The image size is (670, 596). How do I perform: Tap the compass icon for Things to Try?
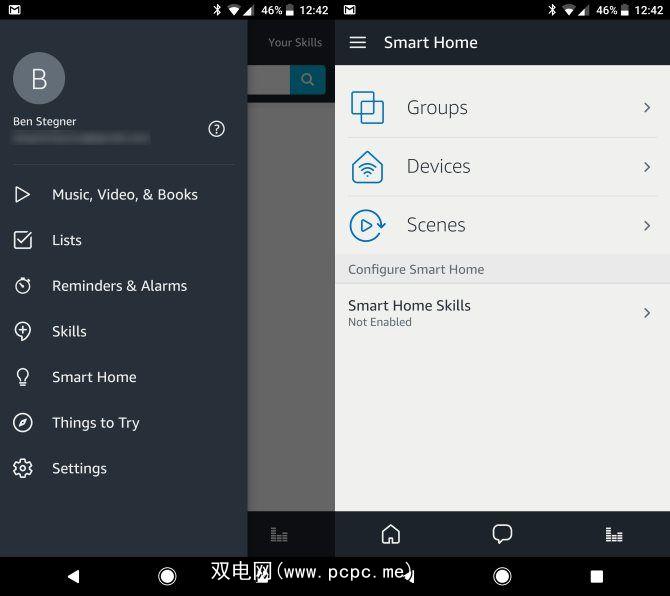click(x=23, y=423)
